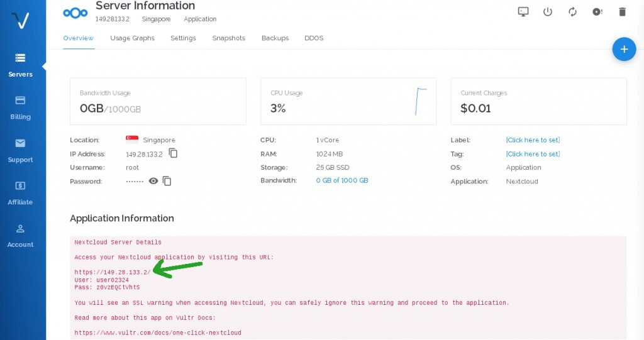The height and width of the screenshot is (340, 644).
Task: Switch to the Snapshots tab
Action: click(228, 38)
